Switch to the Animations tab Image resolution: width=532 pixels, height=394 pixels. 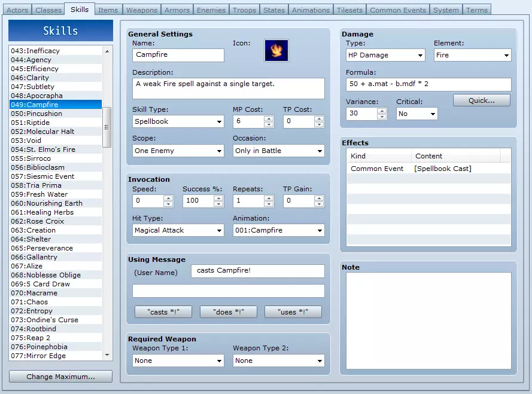[311, 10]
